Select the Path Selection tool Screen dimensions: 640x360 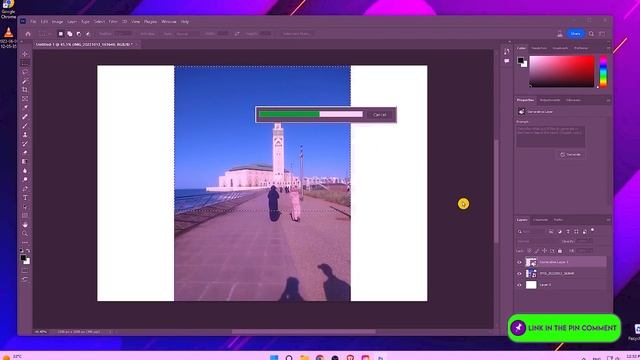click(25, 207)
